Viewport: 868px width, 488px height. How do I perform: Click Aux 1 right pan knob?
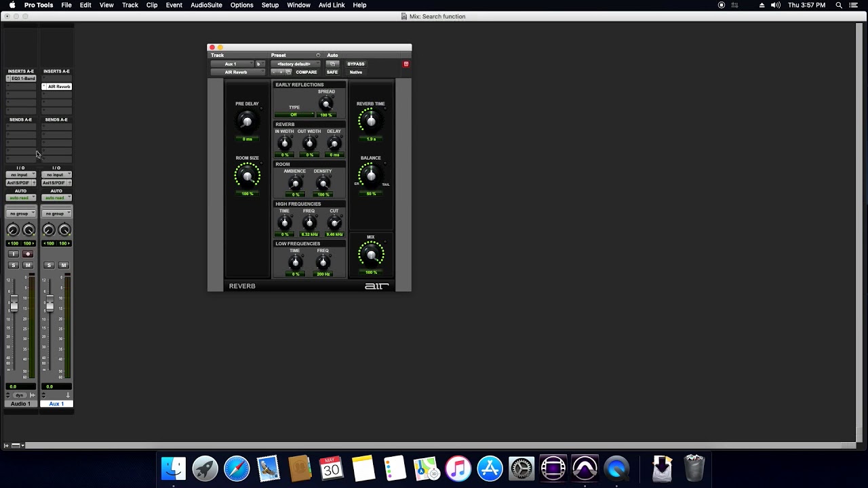[64, 230]
